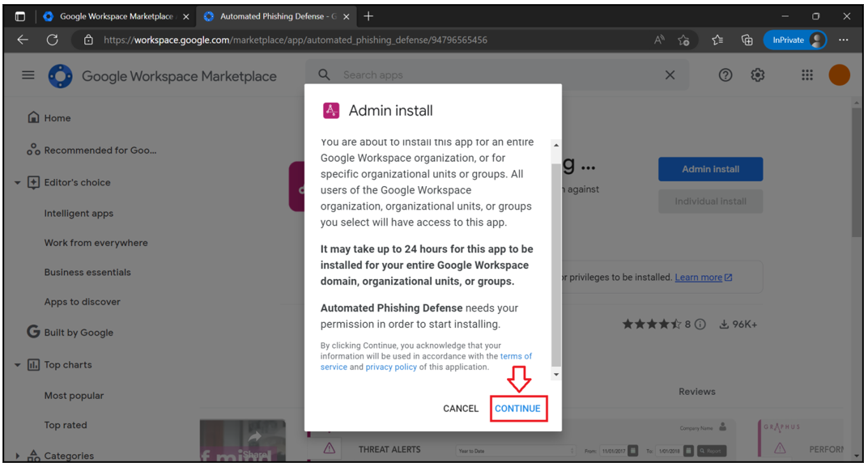Collapse the Editor's choice section arrow
Screen dimensions: 868x467
click(x=17, y=183)
